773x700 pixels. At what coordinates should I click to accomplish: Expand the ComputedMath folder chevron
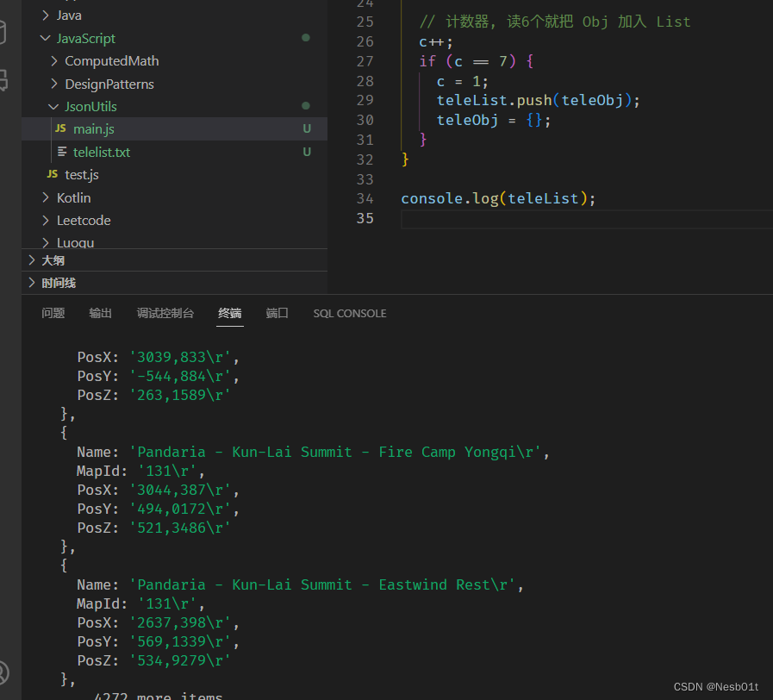pos(53,60)
